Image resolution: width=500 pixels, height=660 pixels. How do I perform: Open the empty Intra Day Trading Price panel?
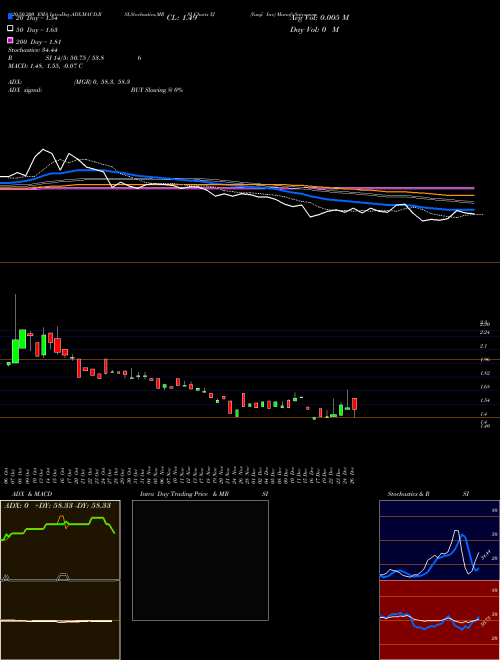200,560
